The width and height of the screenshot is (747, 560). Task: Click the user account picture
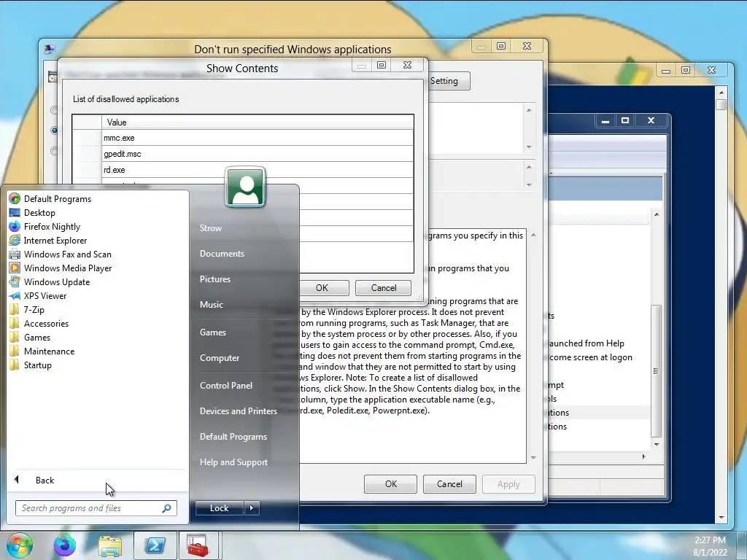[245, 187]
